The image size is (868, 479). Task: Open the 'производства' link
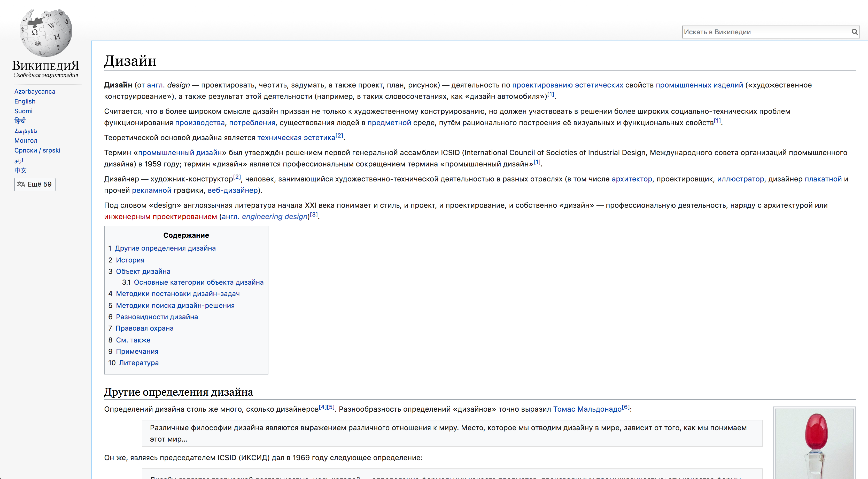(x=200, y=123)
